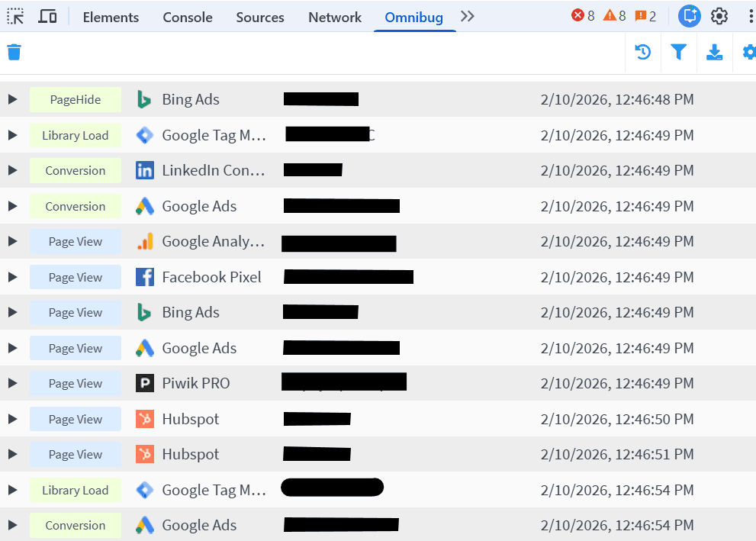Click the Facebook Pixel logo icon
The height and width of the screenshot is (541, 756).
click(x=145, y=277)
